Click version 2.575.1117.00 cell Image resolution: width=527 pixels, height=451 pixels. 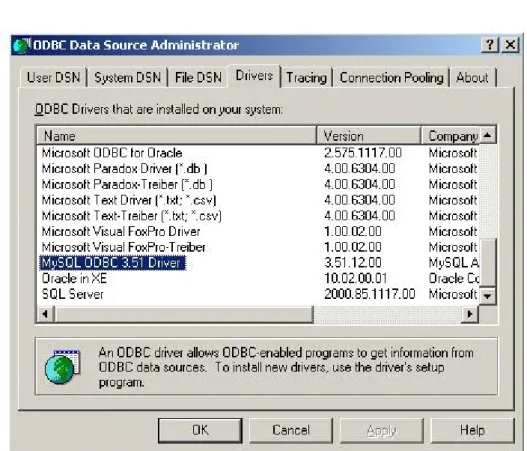pyautogui.click(x=363, y=153)
